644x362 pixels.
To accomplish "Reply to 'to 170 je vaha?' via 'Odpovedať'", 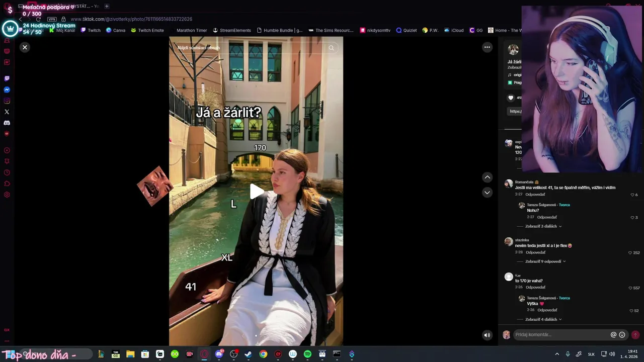I will pos(535,287).
